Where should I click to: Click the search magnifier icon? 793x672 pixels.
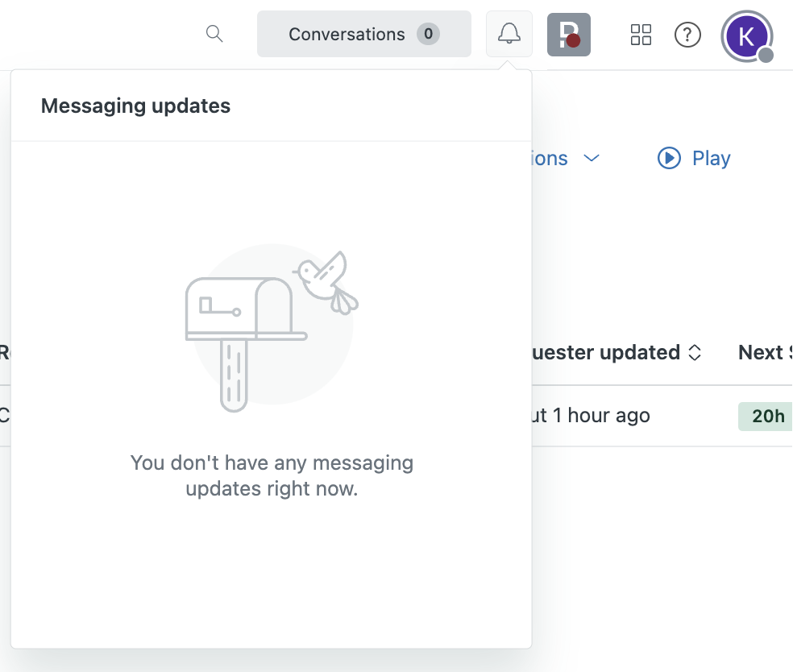[x=214, y=34]
